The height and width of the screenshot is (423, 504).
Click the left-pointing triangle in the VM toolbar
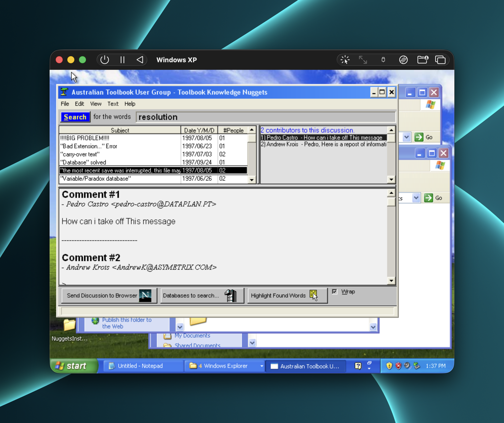[x=140, y=60]
